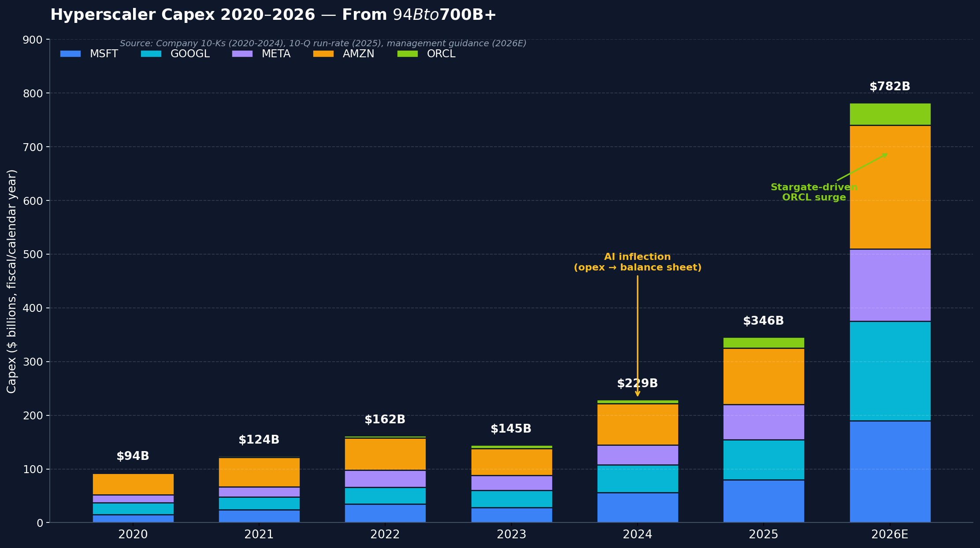
Task: Click the 2025 MSFT blue bar segment
Action: (x=764, y=501)
